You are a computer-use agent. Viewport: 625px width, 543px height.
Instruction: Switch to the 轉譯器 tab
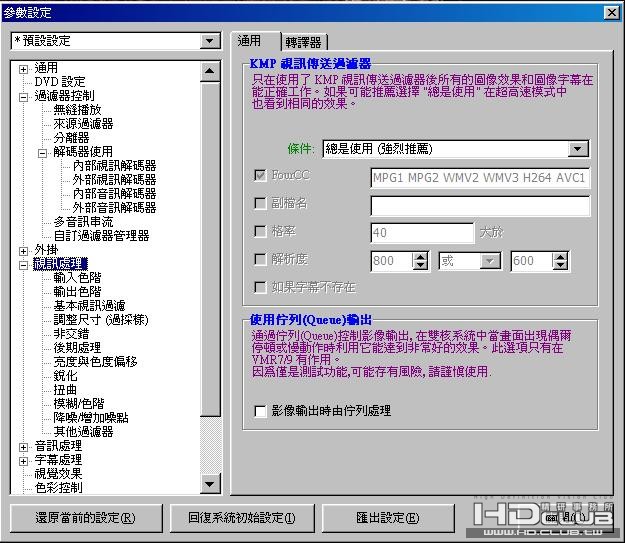(x=304, y=42)
